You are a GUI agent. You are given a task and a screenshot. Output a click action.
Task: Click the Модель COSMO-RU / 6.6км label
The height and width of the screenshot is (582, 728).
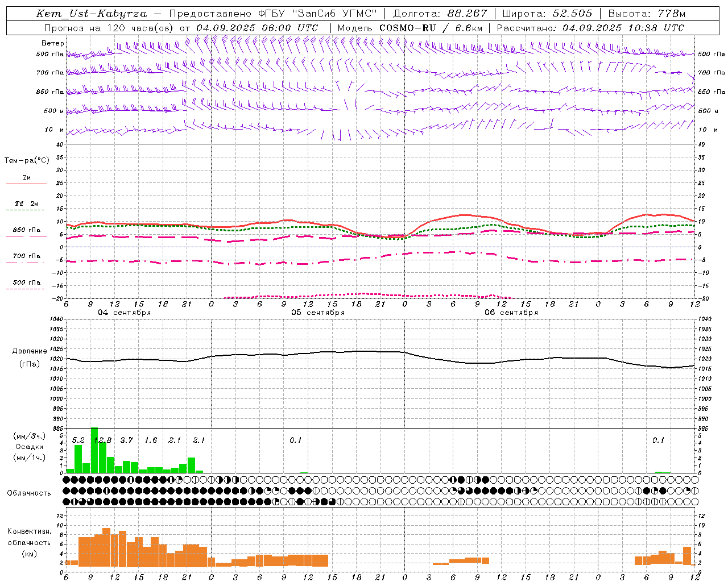[x=409, y=28]
